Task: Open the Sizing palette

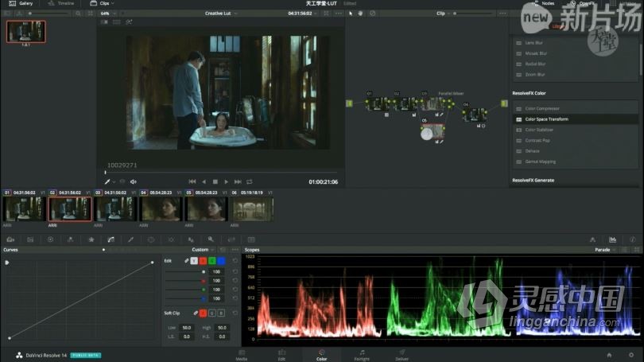Action: (231, 239)
